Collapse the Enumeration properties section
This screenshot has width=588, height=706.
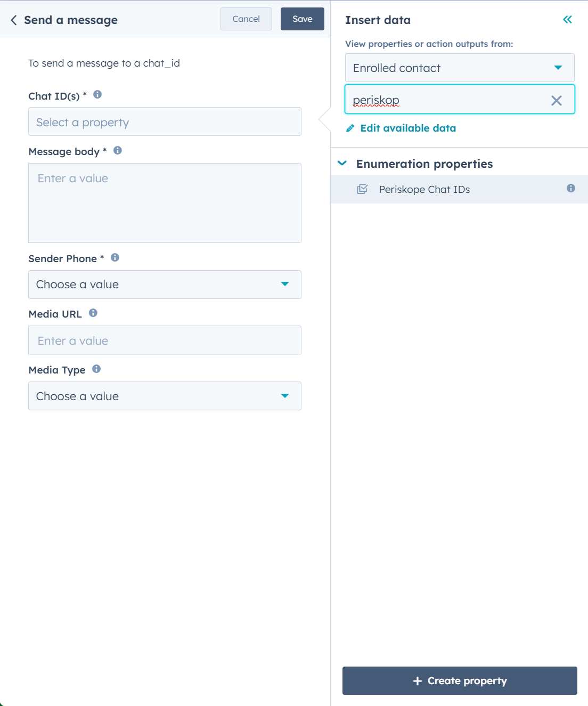click(x=342, y=163)
